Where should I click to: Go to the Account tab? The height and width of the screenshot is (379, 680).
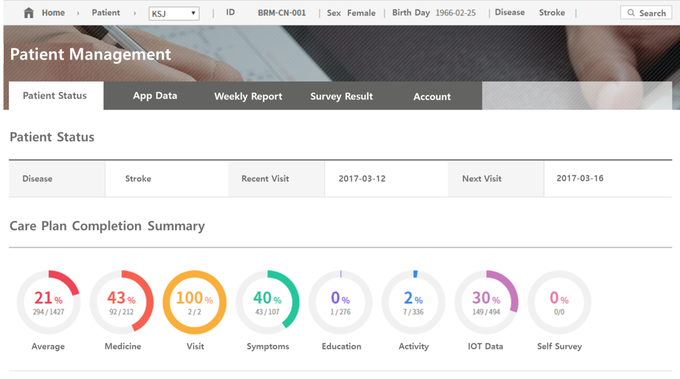(x=432, y=97)
